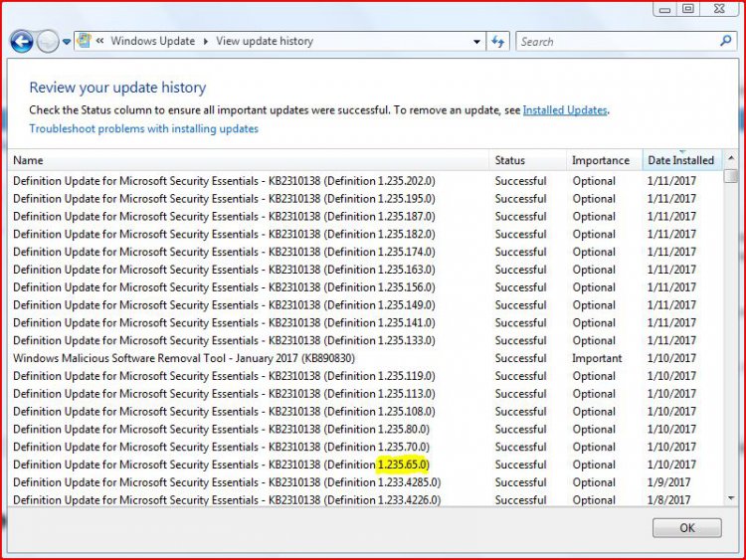The width and height of the screenshot is (746, 560).
Task: Select the Definition 1.235.202.0 update row
Action: point(365,181)
